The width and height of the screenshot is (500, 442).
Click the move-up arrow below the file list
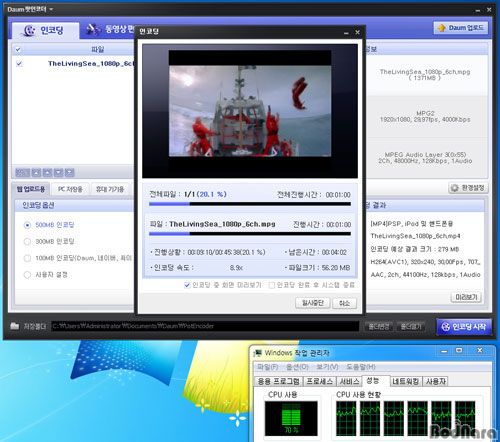(x=47, y=172)
